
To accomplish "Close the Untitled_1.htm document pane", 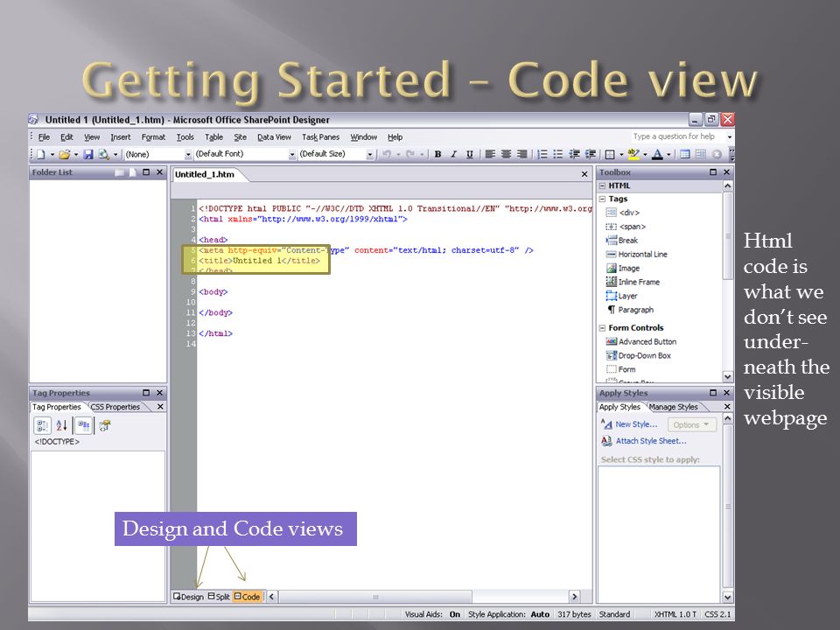I will pyautogui.click(x=584, y=175).
